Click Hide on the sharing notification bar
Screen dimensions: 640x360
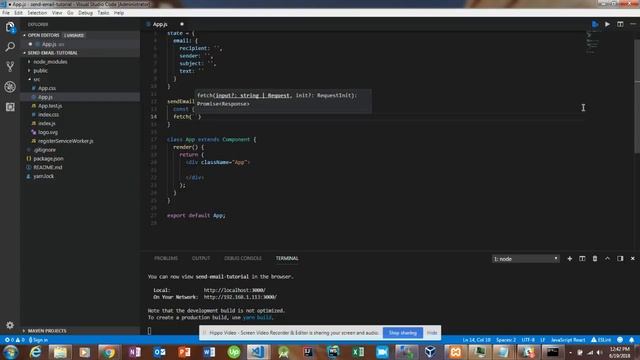pyautogui.click(x=432, y=333)
